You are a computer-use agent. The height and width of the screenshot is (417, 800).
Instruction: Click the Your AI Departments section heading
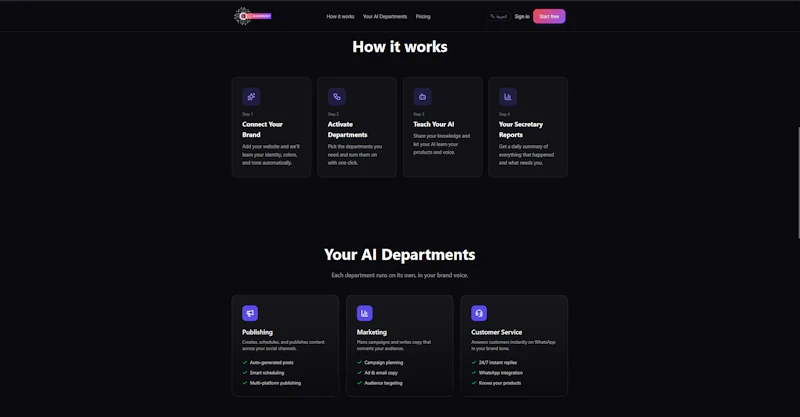(x=399, y=255)
